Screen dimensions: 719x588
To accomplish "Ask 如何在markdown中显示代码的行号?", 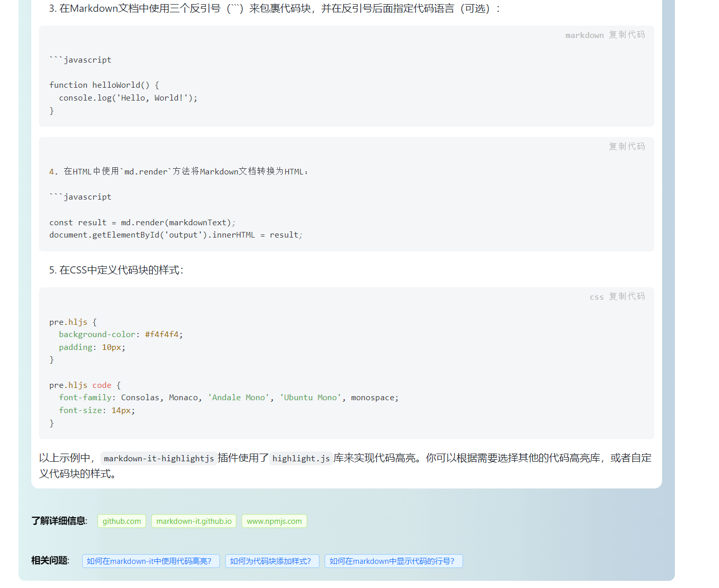I will (393, 561).
